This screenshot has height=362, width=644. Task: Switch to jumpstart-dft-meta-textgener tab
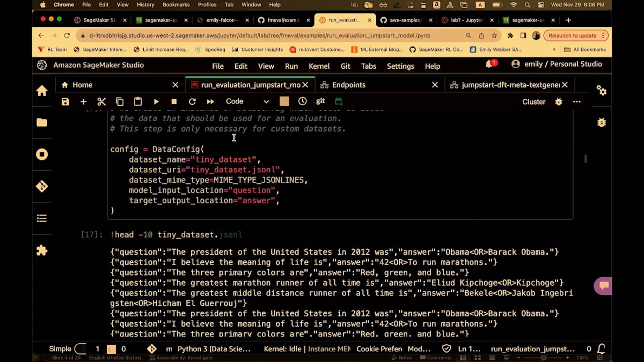pos(510,85)
